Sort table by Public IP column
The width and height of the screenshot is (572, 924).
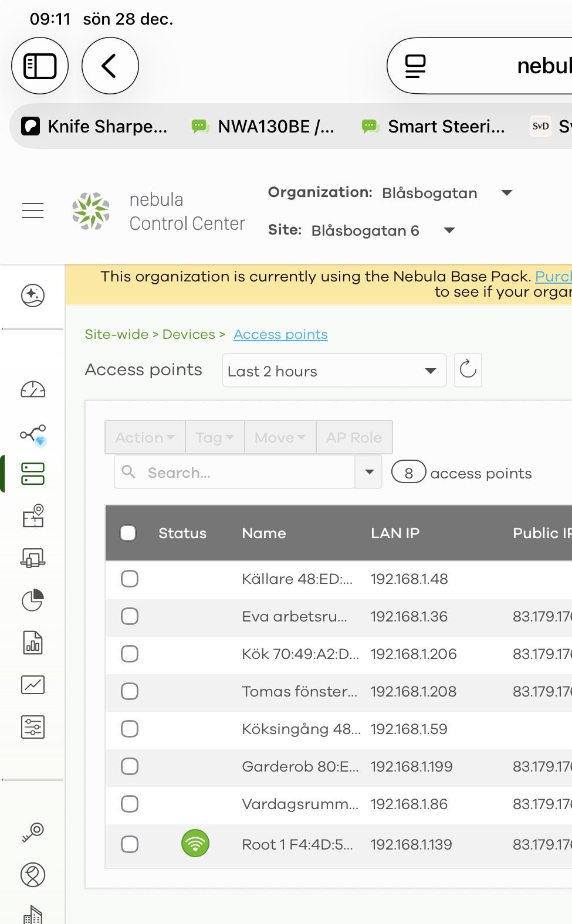coord(542,533)
